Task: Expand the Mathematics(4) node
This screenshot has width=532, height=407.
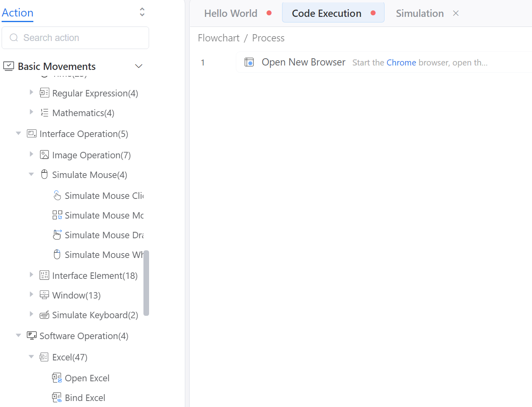Action: (31, 112)
